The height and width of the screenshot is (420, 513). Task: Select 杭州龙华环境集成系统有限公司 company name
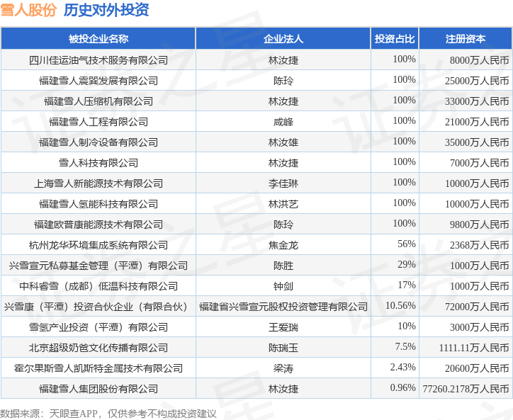coord(98,245)
